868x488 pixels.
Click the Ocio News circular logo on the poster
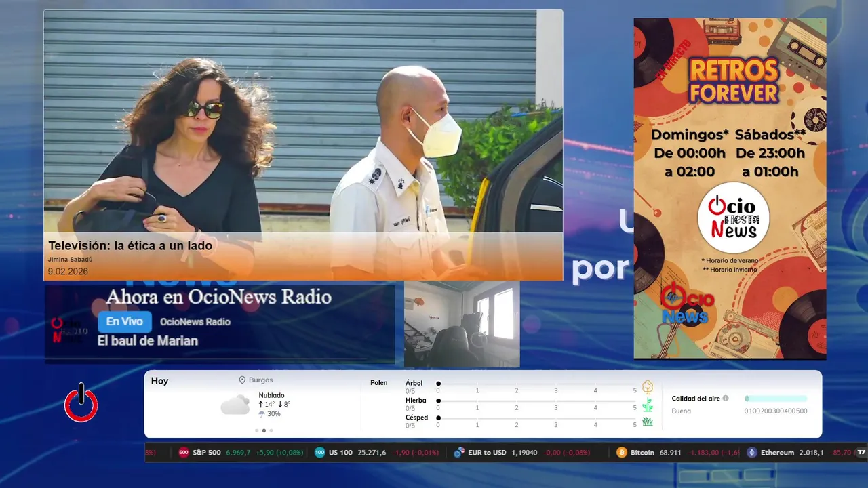coord(733,218)
